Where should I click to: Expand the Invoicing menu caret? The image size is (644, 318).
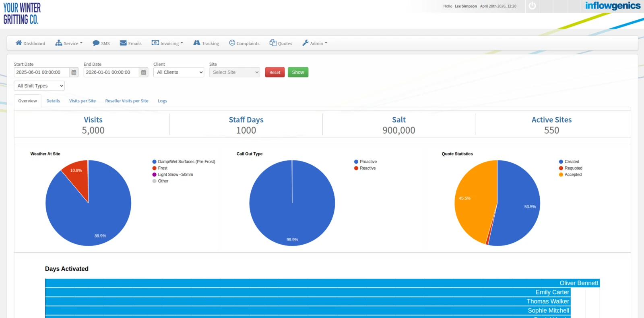click(x=182, y=43)
